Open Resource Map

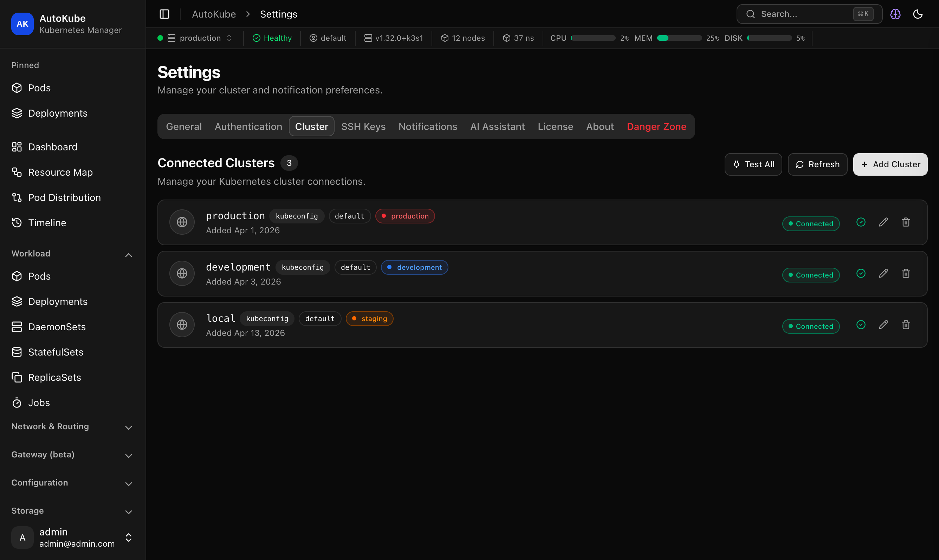pyautogui.click(x=73, y=172)
